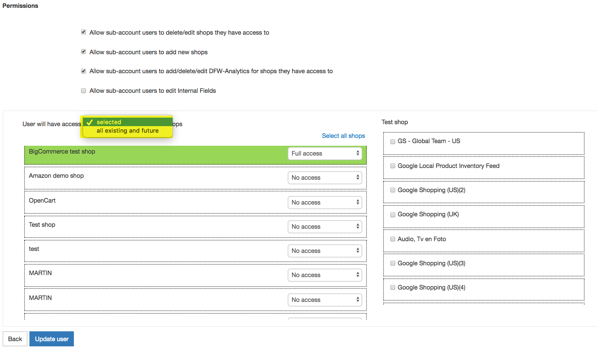Check Google Local Product Inventory Feed

[x=393, y=166]
